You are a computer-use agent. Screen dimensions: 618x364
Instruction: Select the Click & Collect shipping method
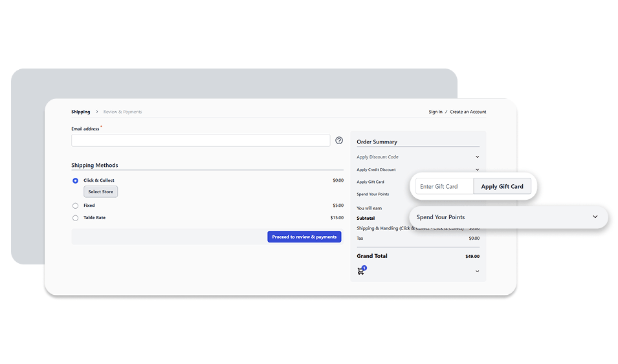tap(75, 180)
